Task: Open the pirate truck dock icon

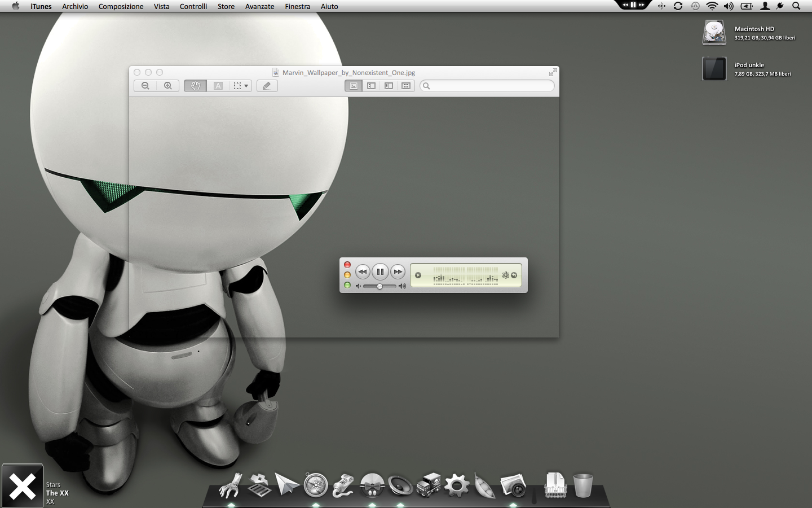Action: click(x=429, y=485)
